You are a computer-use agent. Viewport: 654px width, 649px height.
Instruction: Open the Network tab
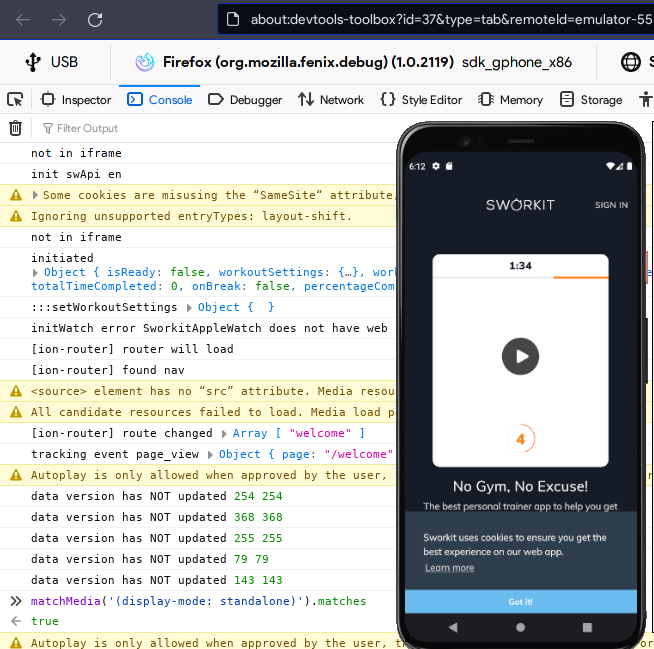point(331,100)
